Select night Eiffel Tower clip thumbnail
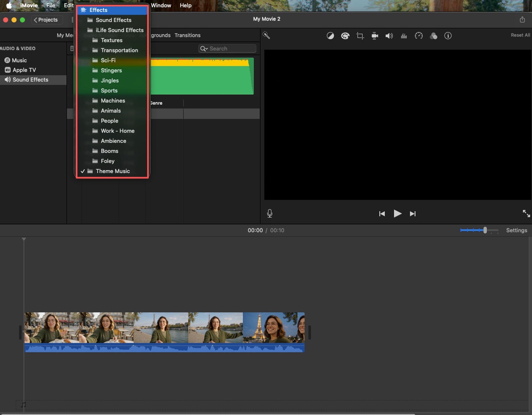Viewport: 532px width, 415px height. (273, 328)
